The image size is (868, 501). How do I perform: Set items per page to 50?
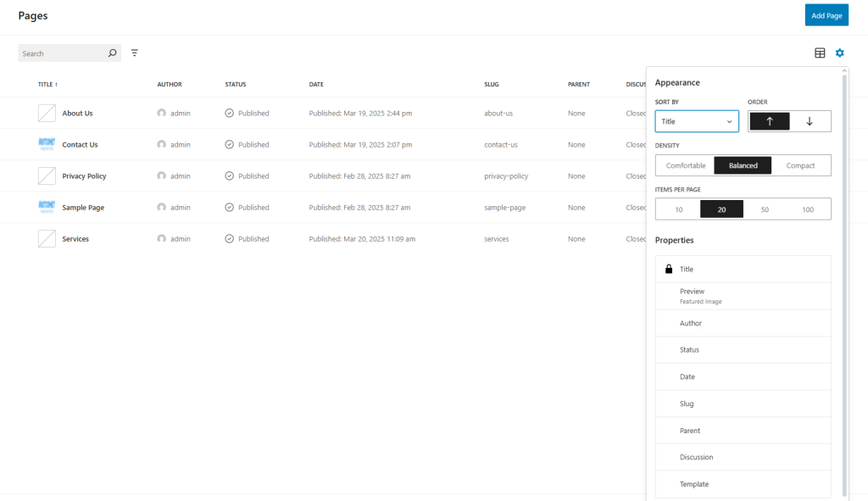coord(764,209)
